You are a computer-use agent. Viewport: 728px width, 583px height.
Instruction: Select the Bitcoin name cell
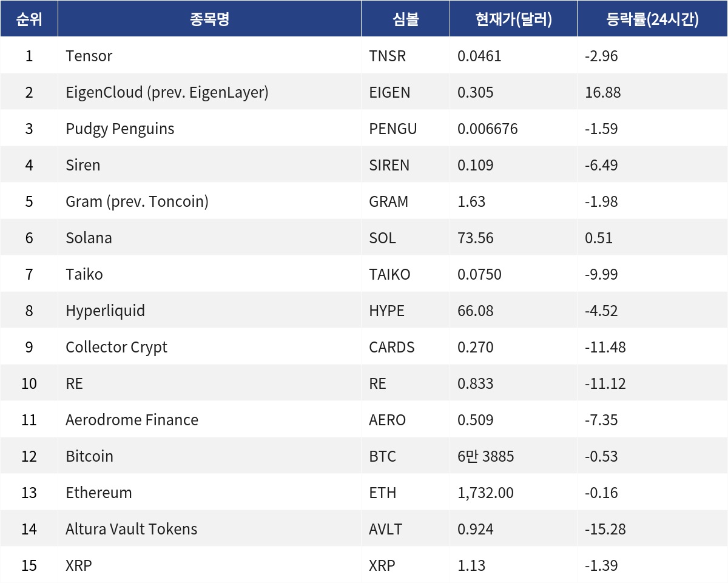[209, 456]
